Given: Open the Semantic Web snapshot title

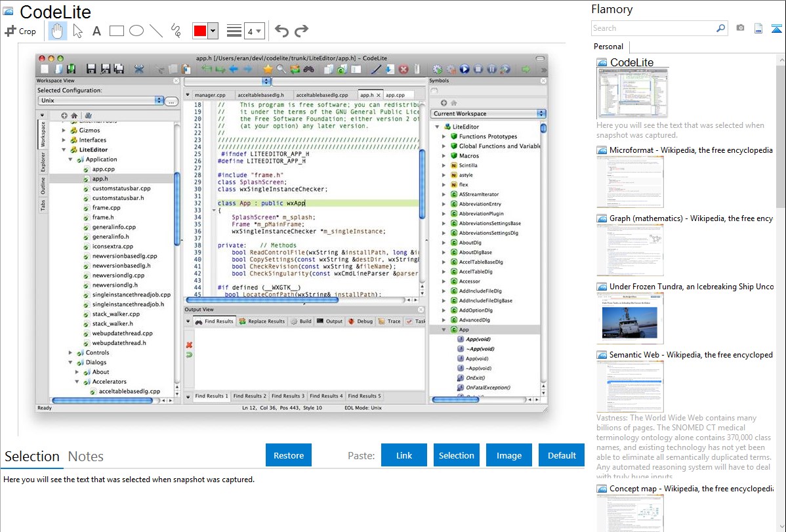Looking at the screenshot, I should tap(692, 355).
